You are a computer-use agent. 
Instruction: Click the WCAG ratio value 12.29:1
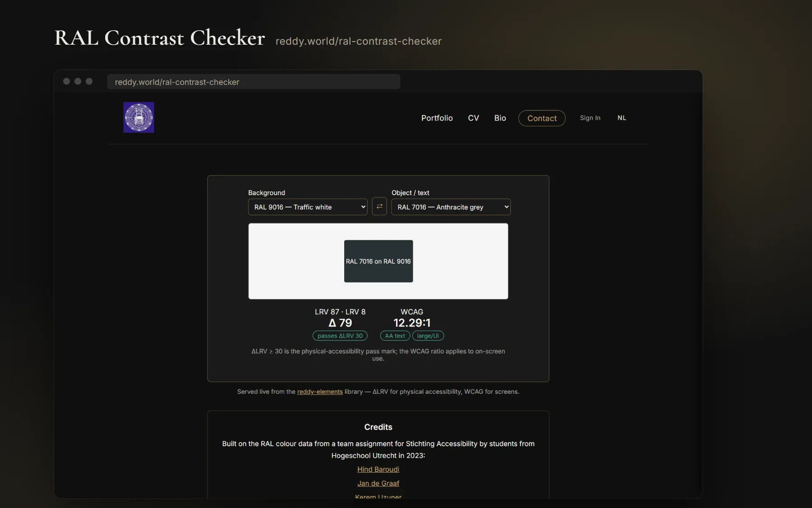pyautogui.click(x=412, y=323)
